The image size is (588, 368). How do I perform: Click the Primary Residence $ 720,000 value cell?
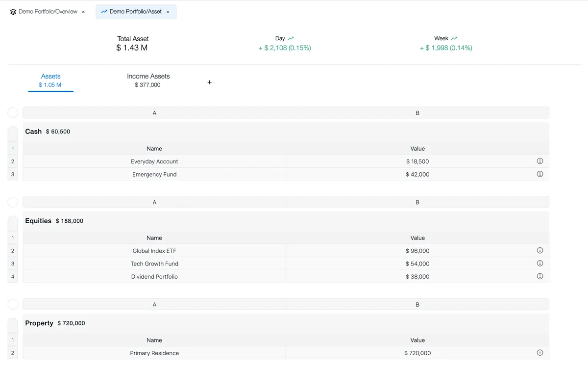(417, 353)
